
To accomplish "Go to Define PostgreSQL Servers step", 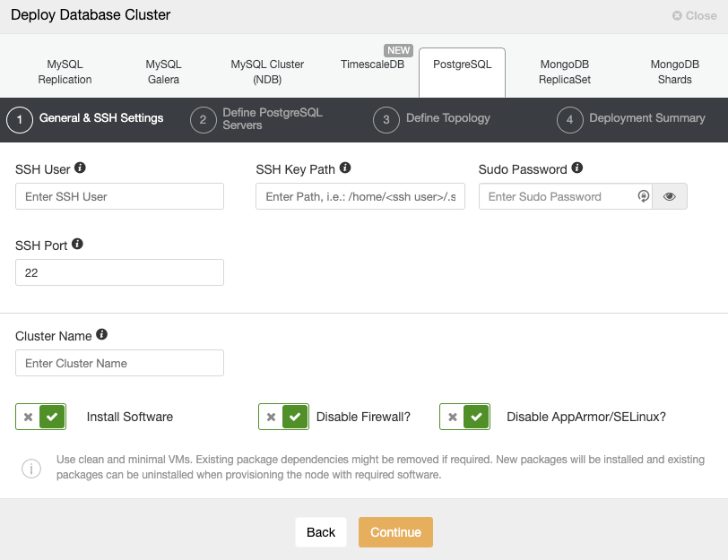I will point(273,119).
